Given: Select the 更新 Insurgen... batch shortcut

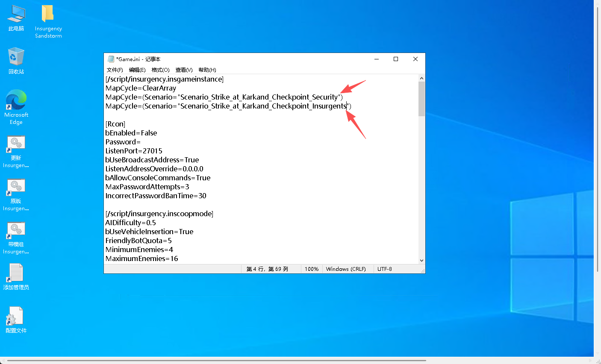Looking at the screenshot, I should pyautogui.click(x=16, y=152).
